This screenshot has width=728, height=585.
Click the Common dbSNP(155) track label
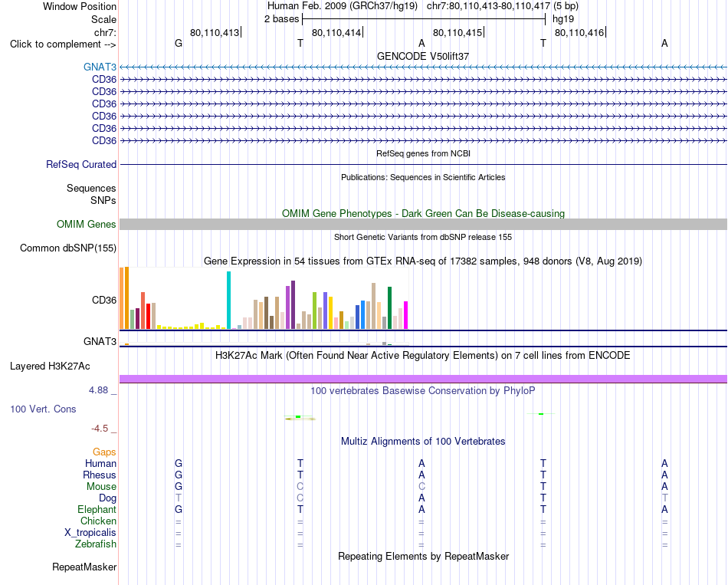[68, 248]
